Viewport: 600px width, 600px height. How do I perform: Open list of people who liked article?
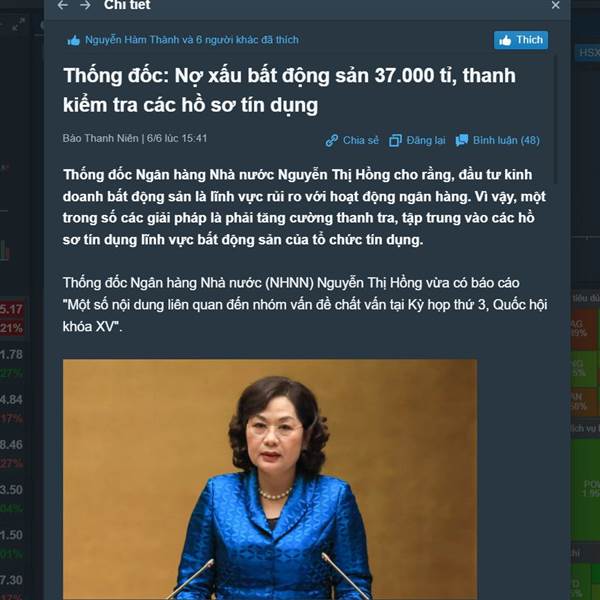(192, 40)
